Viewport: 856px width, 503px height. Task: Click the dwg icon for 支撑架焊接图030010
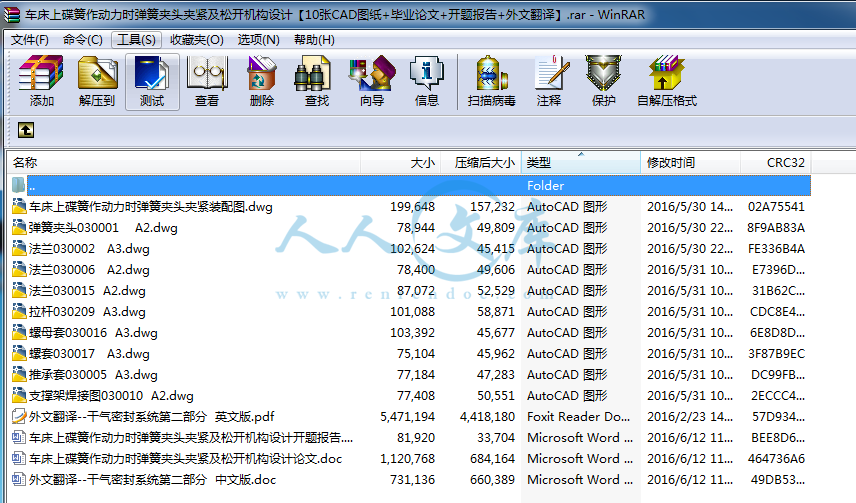[x=19, y=395]
